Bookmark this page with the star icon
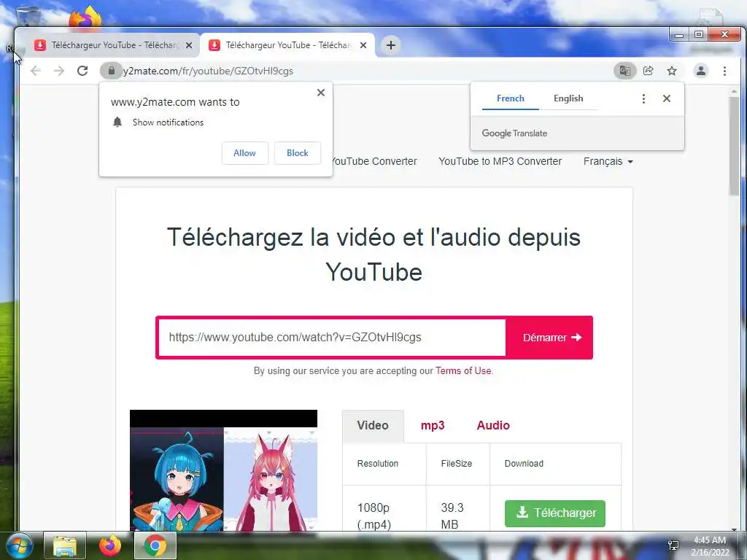747x560 pixels. (x=672, y=71)
